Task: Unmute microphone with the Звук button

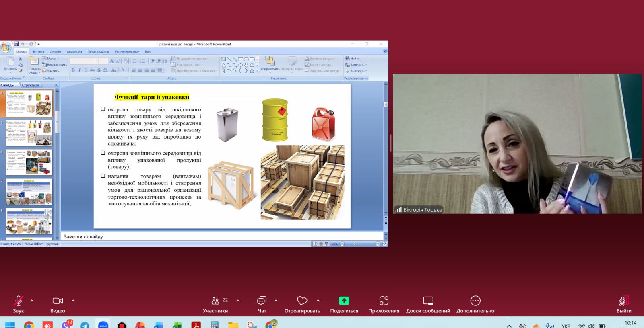Action: coord(18,301)
